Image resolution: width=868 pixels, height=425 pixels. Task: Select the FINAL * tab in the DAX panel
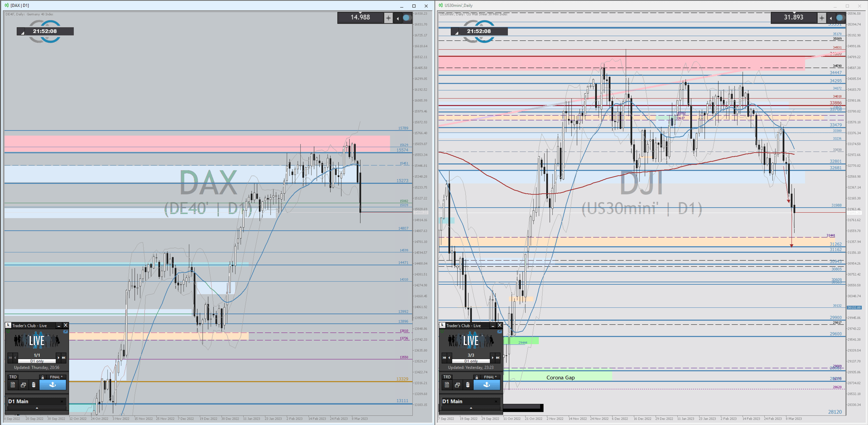56,377
